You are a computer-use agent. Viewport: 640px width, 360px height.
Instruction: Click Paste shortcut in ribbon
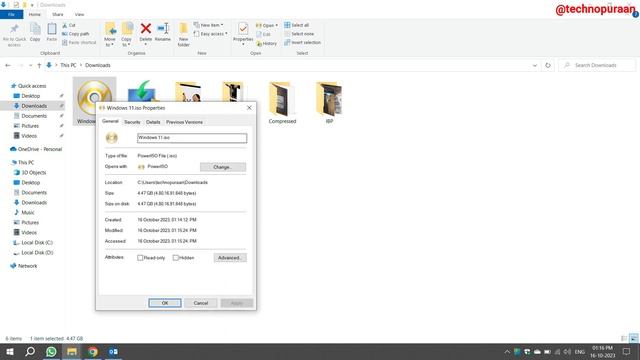(x=79, y=42)
